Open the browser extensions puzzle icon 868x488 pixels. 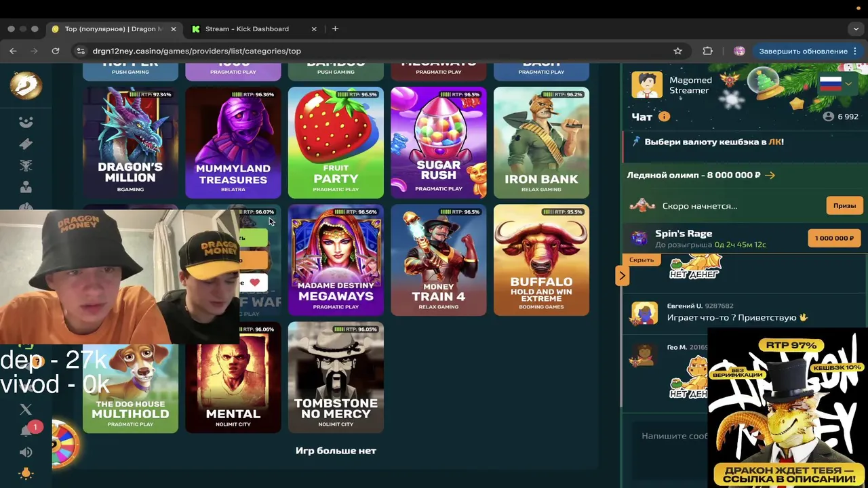click(708, 51)
